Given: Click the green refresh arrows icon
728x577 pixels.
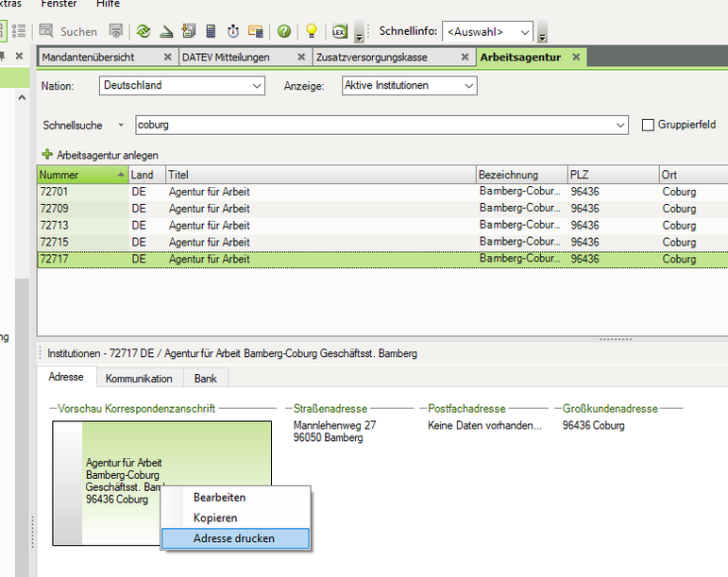Looking at the screenshot, I should [x=143, y=31].
